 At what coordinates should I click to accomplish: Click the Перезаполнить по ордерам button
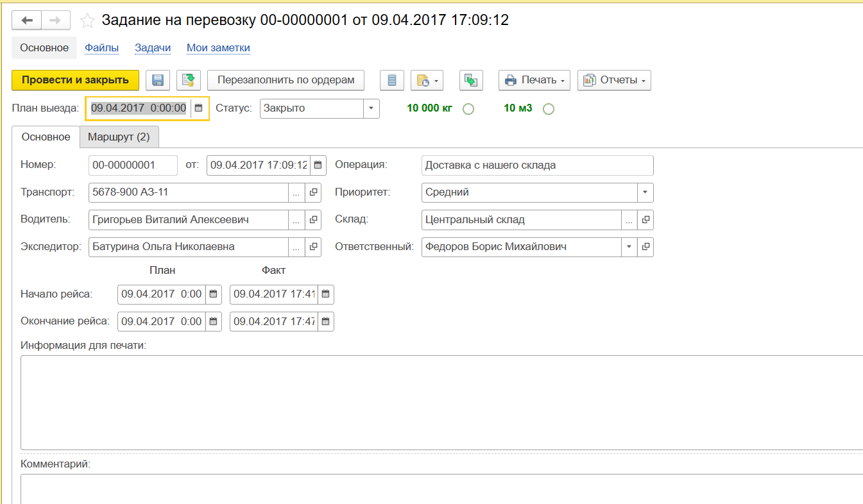pos(286,80)
